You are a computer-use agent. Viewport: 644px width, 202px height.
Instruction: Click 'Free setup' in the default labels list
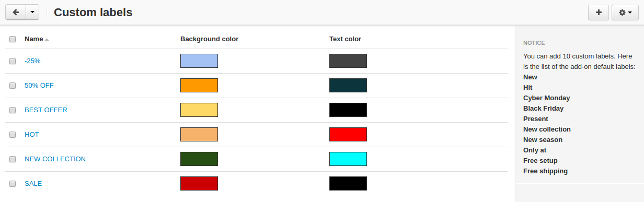pos(540,161)
